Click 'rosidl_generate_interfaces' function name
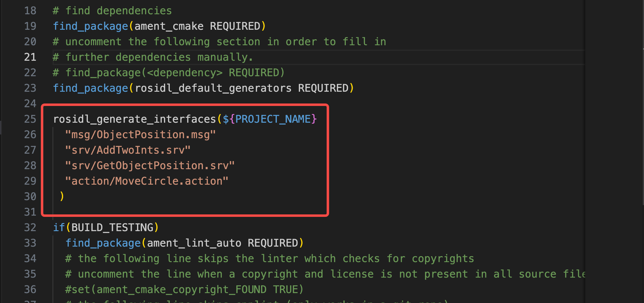The image size is (644, 303). click(134, 119)
